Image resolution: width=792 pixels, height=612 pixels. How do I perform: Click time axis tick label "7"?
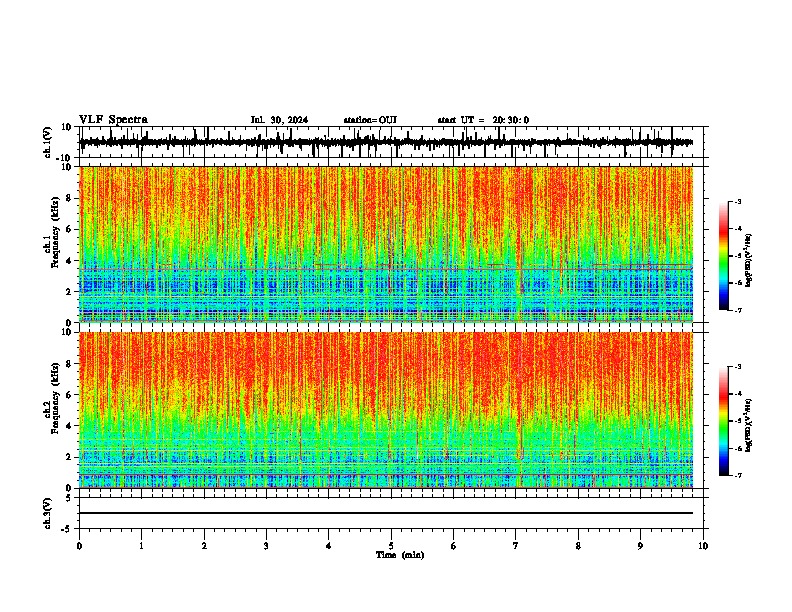pos(516,546)
